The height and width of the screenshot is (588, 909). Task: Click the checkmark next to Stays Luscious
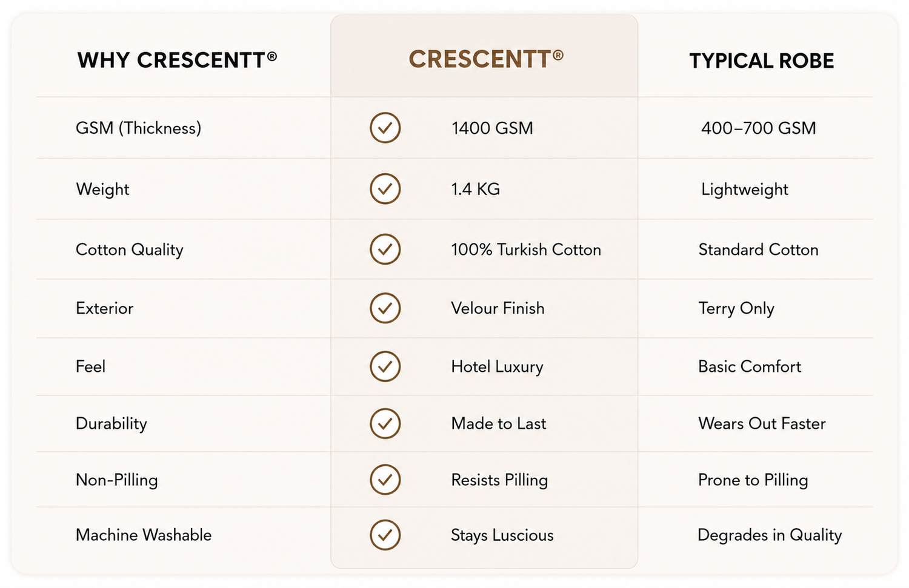click(x=385, y=535)
